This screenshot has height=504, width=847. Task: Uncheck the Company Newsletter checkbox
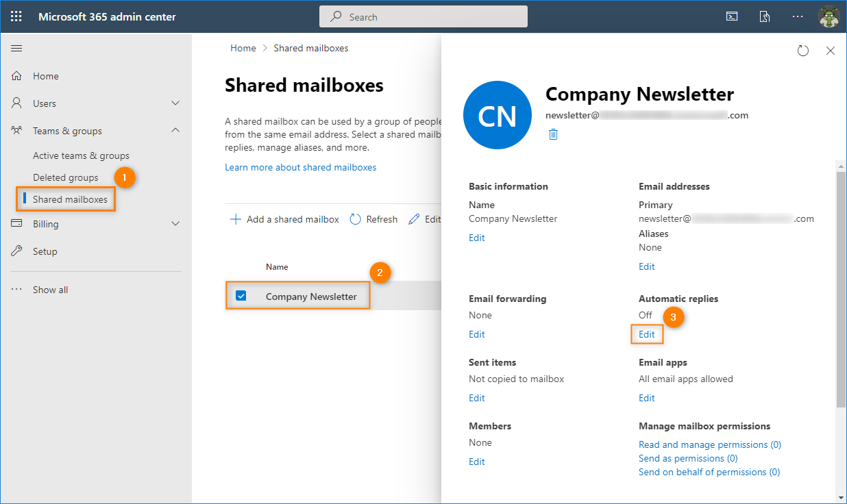coord(241,296)
